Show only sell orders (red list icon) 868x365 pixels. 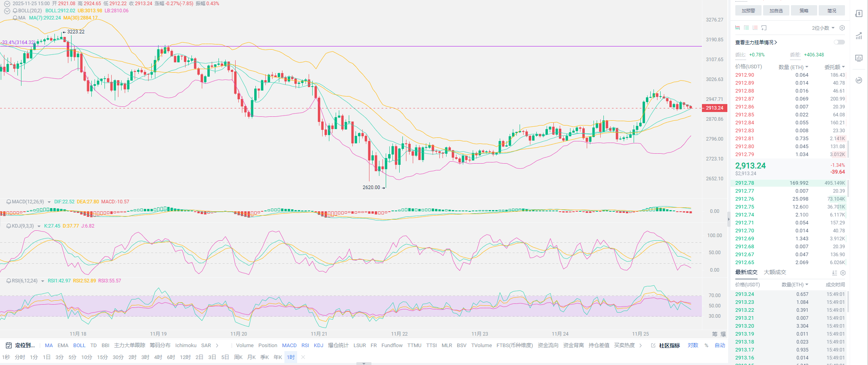coord(755,28)
